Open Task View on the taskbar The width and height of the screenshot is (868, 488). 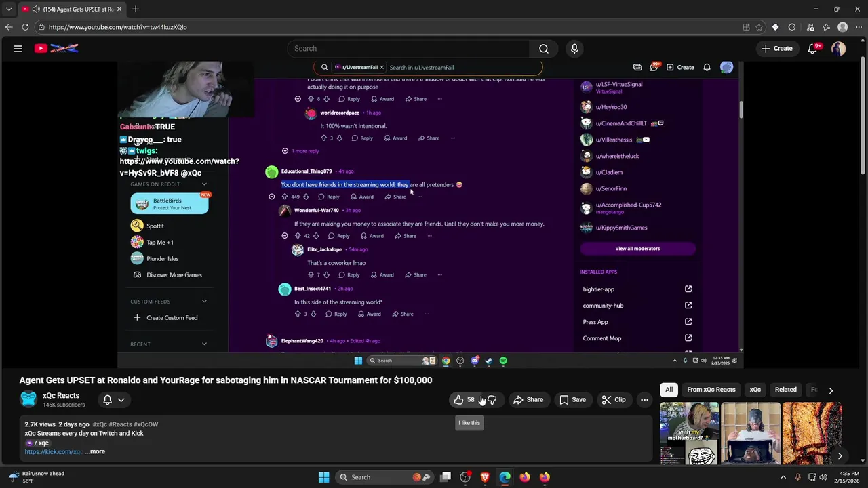446,477
